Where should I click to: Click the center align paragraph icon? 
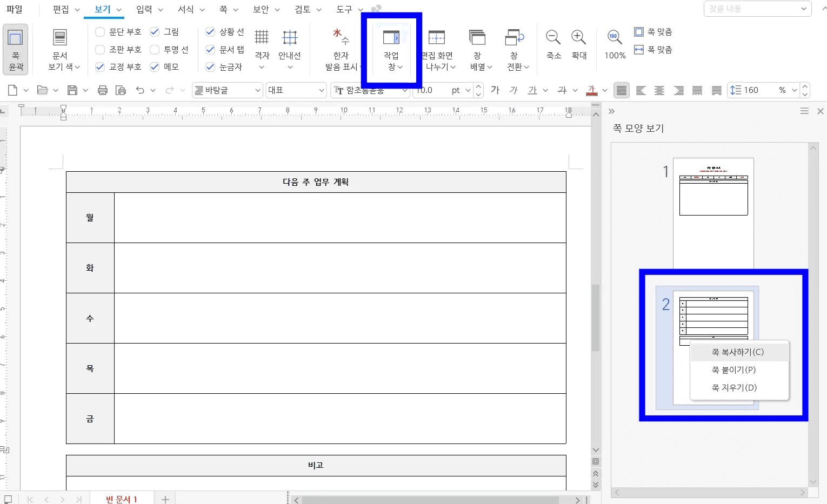(659, 90)
